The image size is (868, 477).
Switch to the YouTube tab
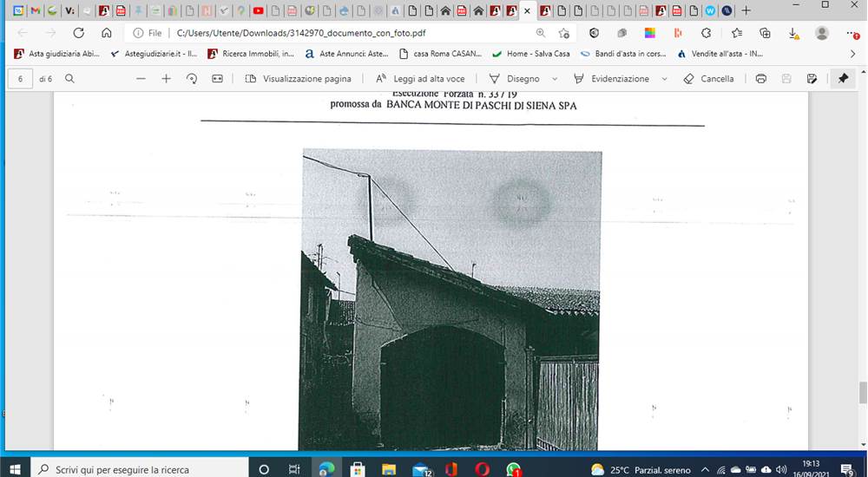[258, 10]
